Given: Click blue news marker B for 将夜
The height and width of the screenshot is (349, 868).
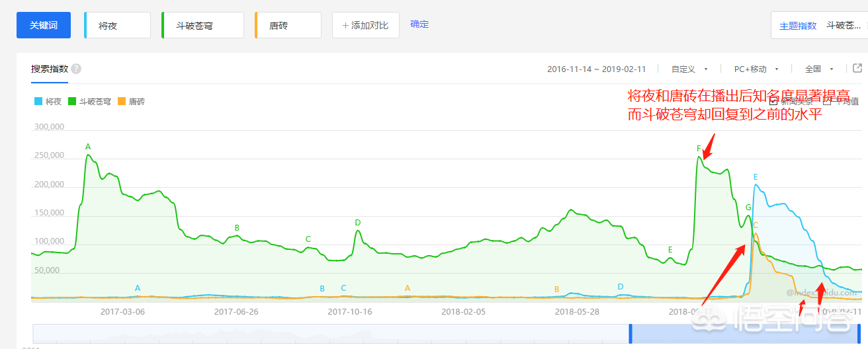Looking at the screenshot, I should [x=322, y=289].
